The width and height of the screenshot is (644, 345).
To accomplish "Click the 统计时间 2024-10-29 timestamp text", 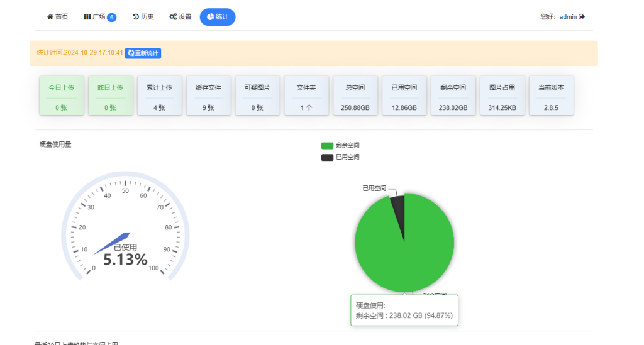I will [x=80, y=53].
